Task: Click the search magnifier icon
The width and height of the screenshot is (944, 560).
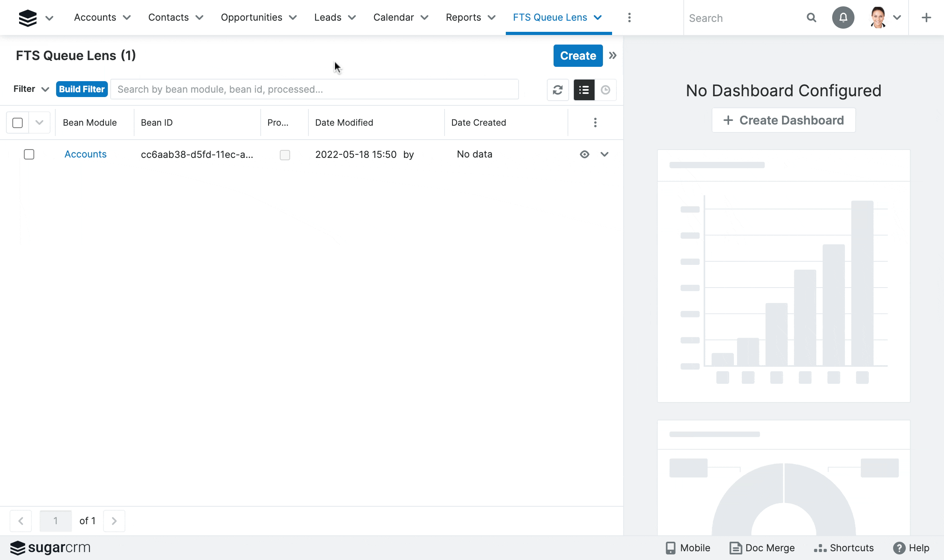Action: [811, 18]
